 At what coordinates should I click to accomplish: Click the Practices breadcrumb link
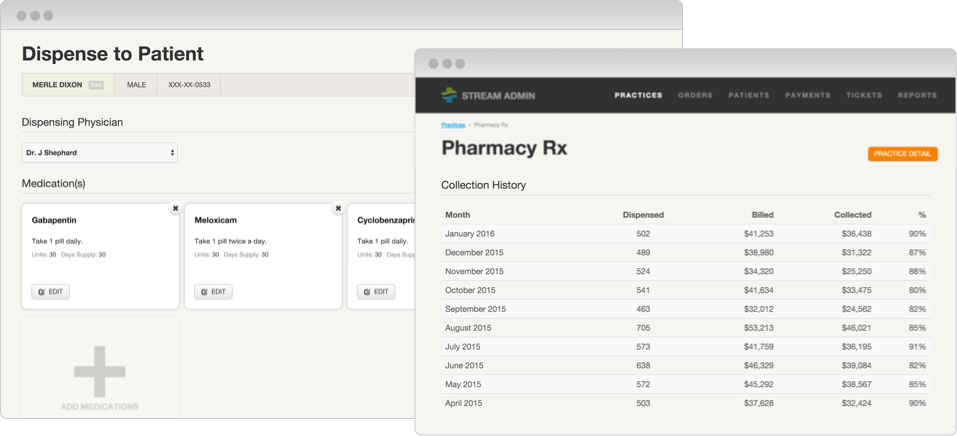point(453,125)
